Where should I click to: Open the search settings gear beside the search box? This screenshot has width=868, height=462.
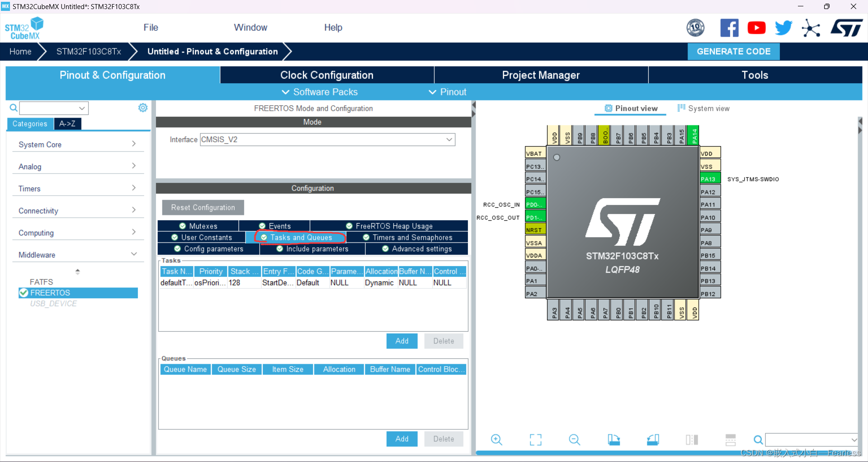(x=143, y=108)
